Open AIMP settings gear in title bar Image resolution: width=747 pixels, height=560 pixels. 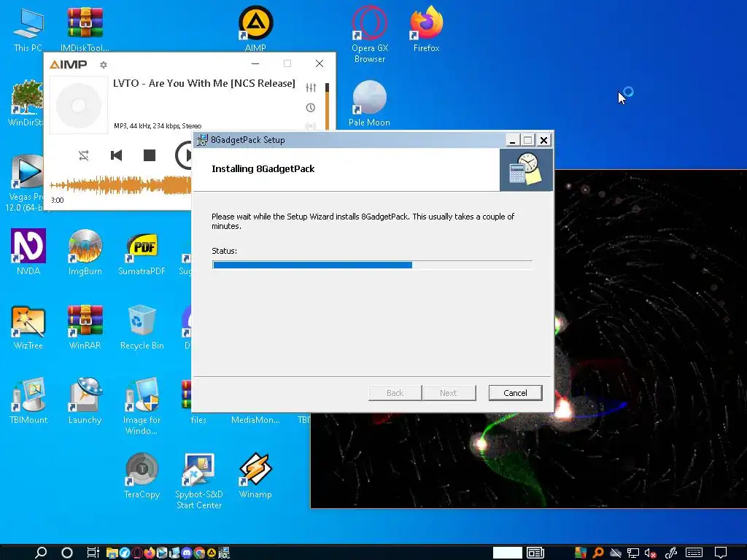click(104, 64)
